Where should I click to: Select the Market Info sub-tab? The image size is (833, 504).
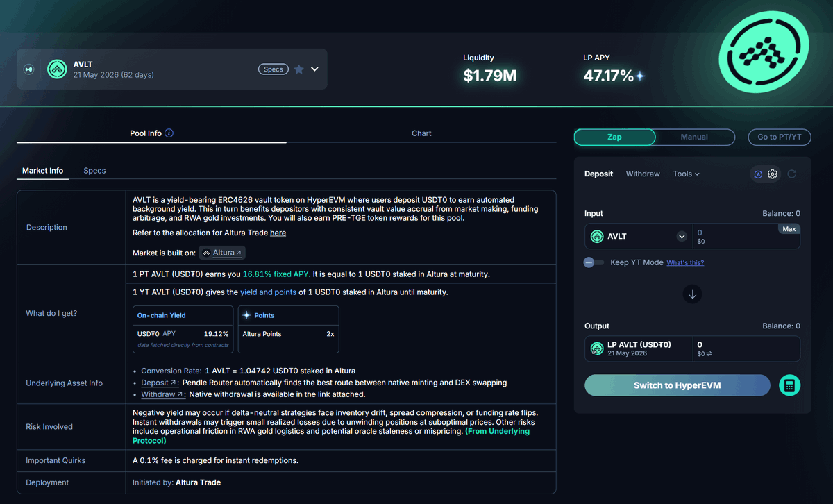42,171
